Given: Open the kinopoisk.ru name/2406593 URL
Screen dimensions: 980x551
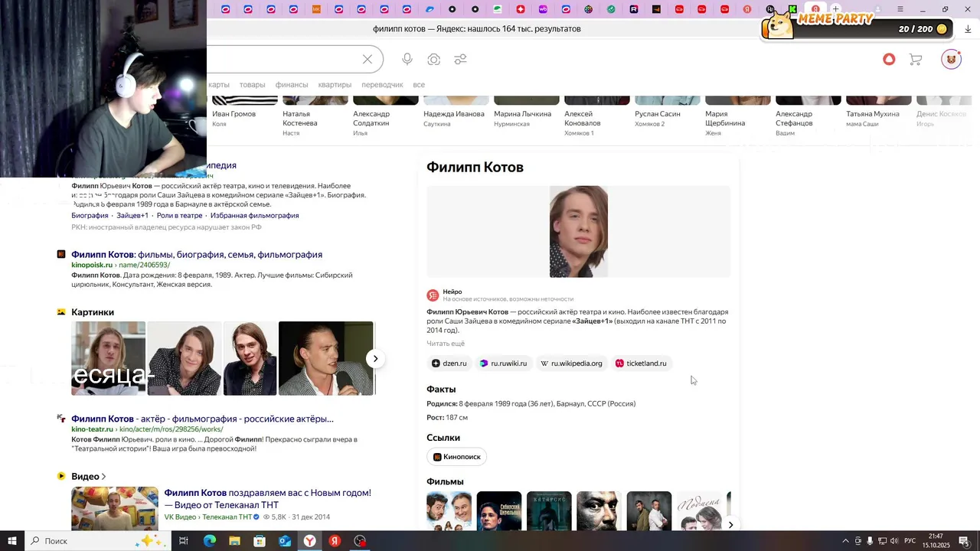Looking at the screenshot, I should tap(120, 265).
